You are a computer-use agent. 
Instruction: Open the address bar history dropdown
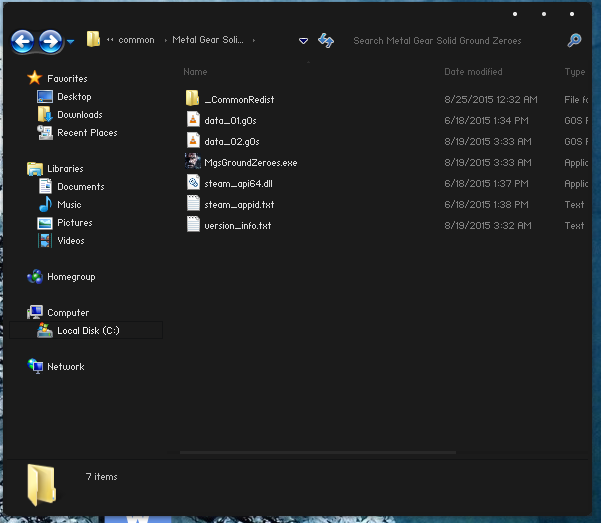303,41
